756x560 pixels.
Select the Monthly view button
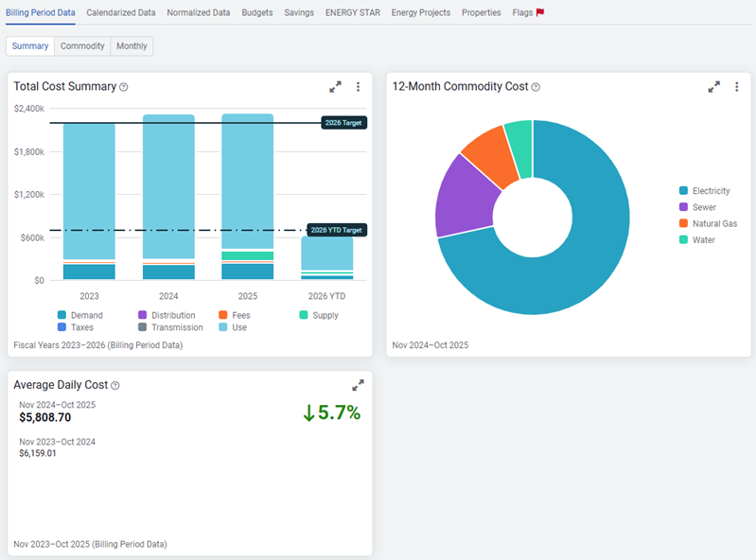[132, 46]
